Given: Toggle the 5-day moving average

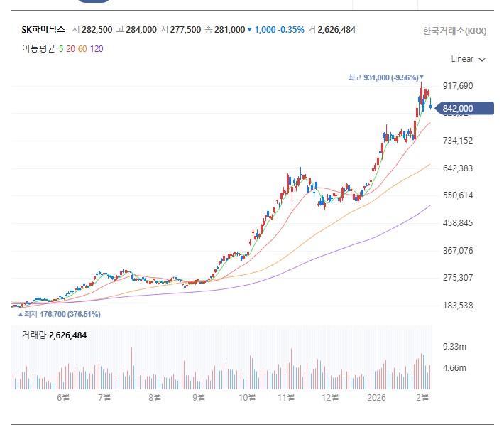Looking at the screenshot, I should [61, 49].
